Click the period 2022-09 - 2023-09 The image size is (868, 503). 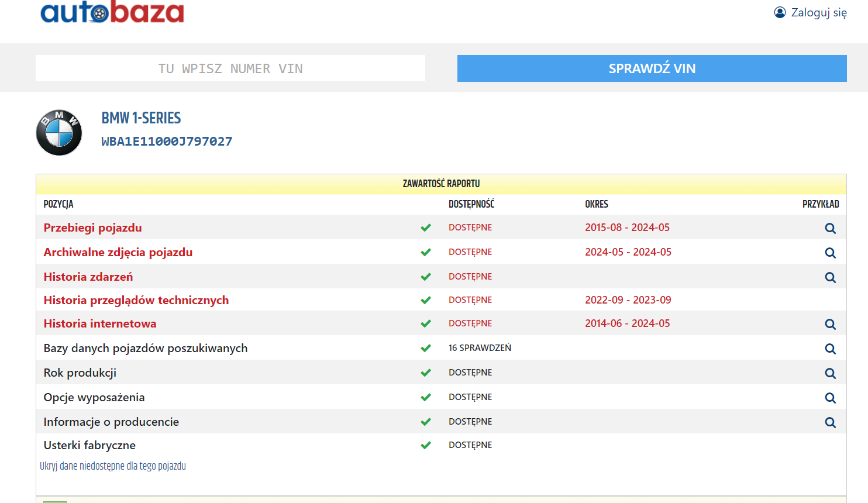point(628,300)
